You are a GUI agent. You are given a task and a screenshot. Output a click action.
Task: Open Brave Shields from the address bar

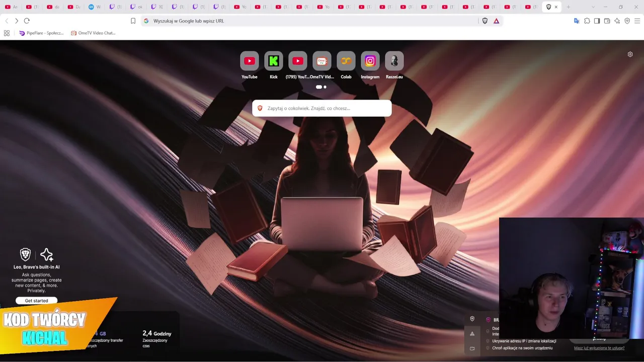(485, 21)
